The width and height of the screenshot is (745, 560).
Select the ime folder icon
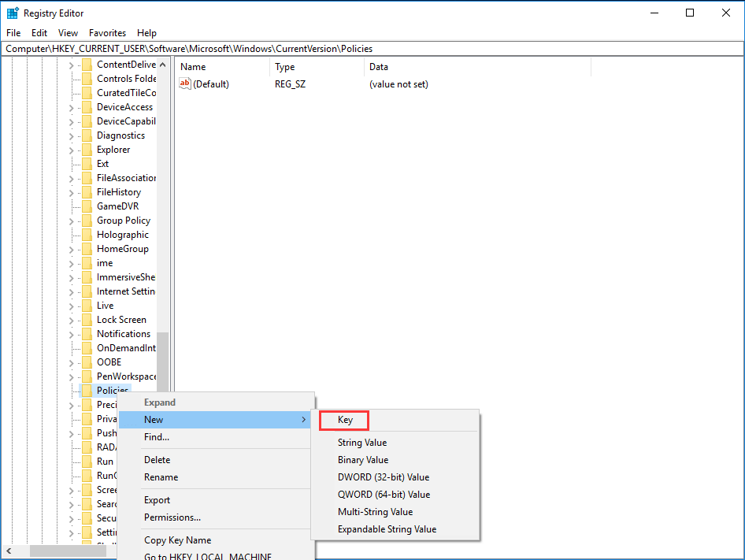pyautogui.click(x=87, y=263)
